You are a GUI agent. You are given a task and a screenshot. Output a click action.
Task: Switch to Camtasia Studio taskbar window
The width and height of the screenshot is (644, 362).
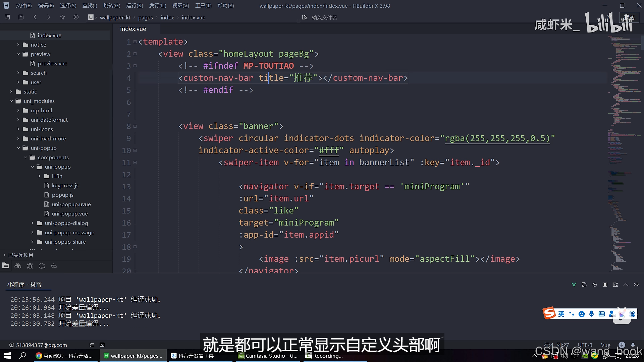(268, 356)
